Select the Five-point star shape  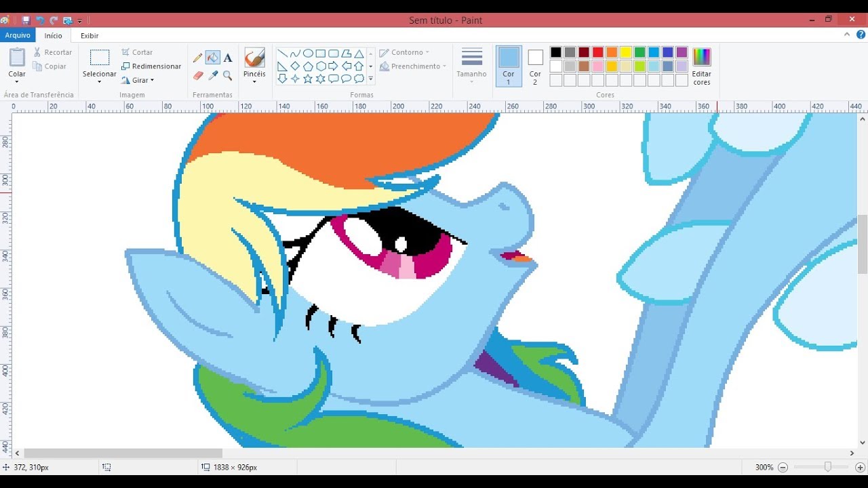click(308, 79)
